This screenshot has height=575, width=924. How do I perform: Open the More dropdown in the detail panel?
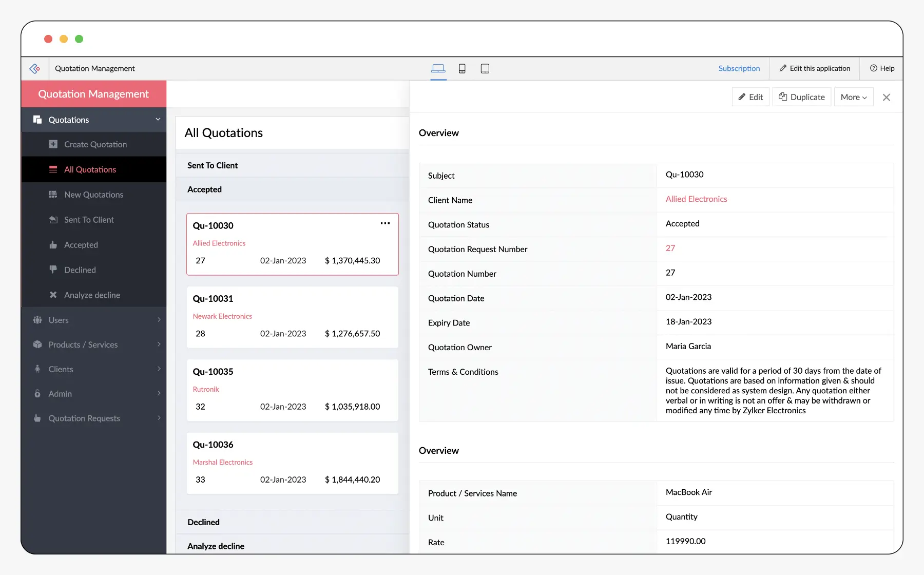(x=853, y=97)
